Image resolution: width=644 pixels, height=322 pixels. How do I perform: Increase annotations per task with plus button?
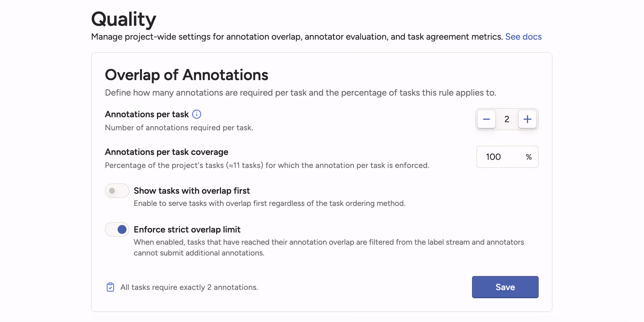527,119
